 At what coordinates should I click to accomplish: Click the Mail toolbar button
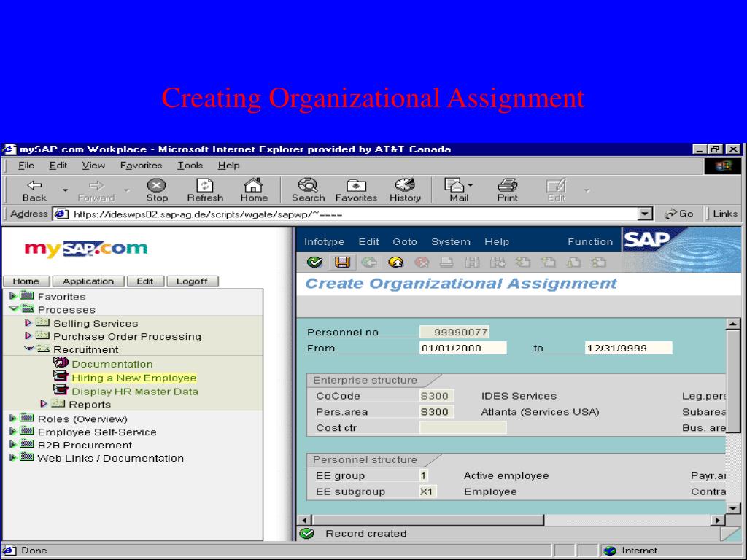[x=457, y=190]
